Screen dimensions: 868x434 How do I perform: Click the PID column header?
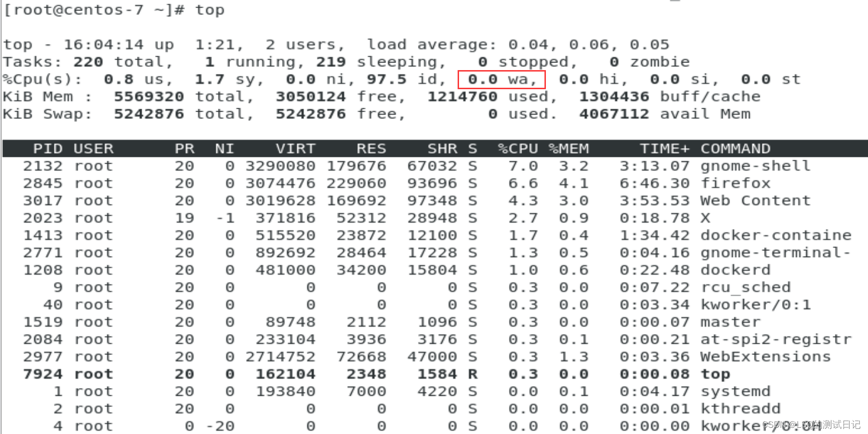coord(48,149)
